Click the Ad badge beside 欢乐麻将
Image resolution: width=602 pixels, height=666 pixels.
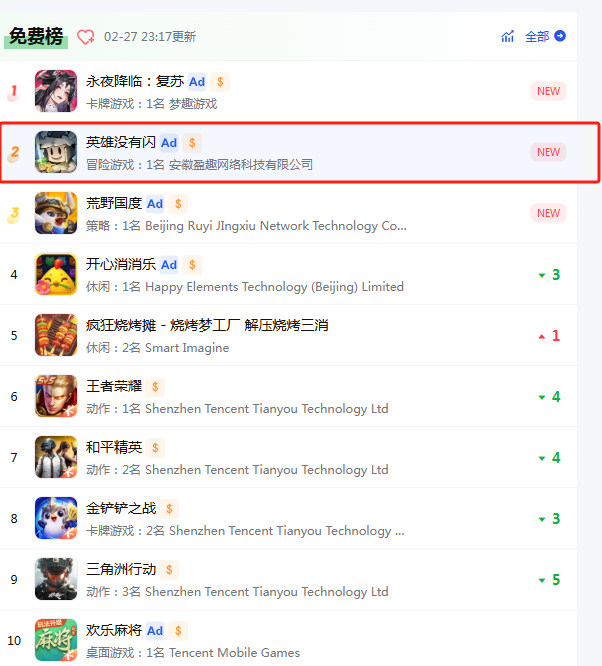[155, 631]
